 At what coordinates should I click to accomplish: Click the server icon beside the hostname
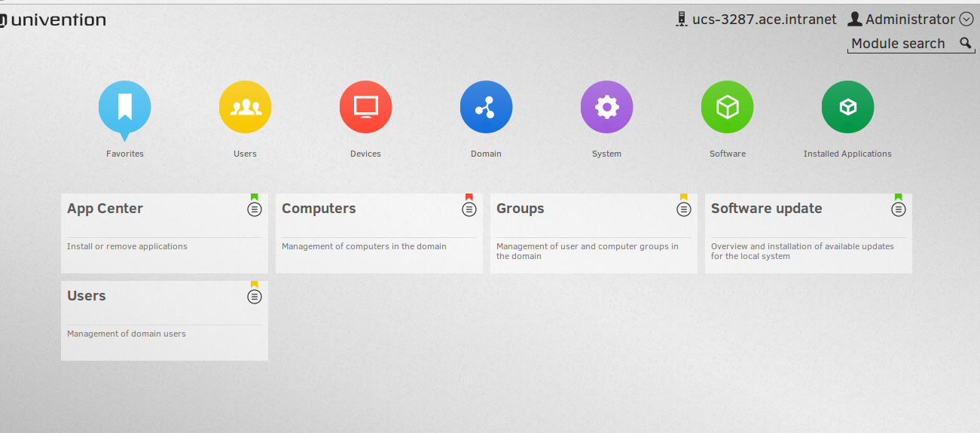coord(682,20)
